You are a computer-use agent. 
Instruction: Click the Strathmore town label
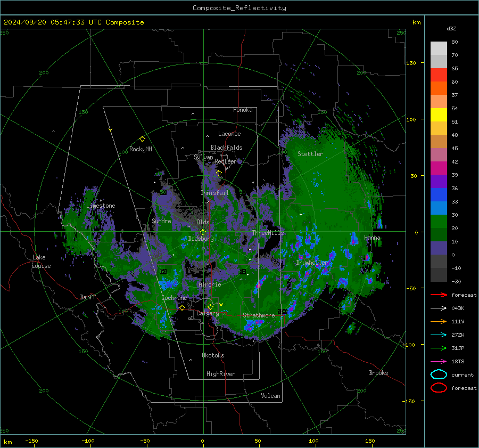[259, 315]
